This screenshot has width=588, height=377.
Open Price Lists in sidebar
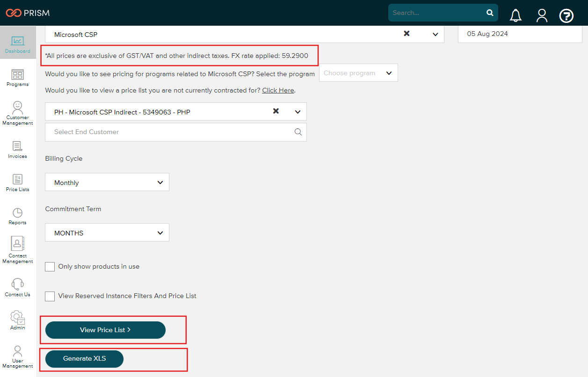click(x=18, y=183)
